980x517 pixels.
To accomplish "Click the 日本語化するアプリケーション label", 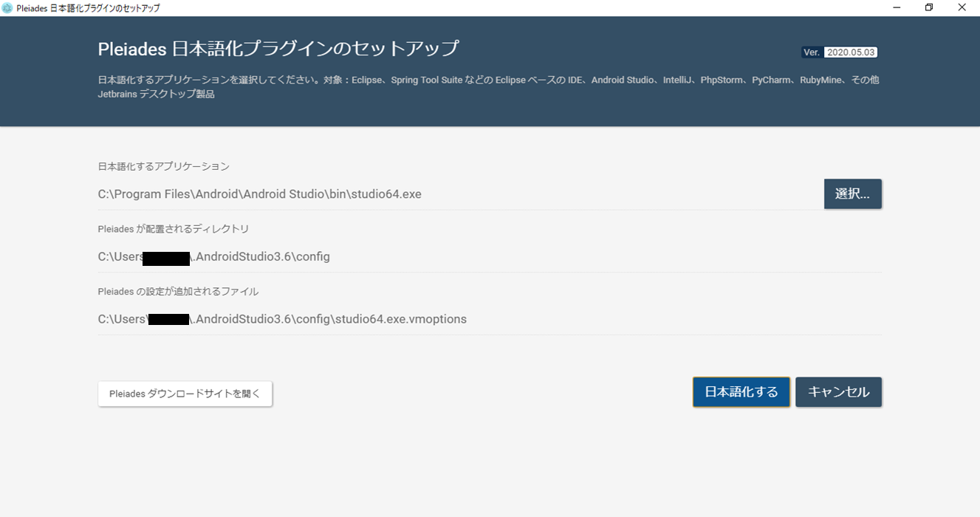I will click(164, 166).
